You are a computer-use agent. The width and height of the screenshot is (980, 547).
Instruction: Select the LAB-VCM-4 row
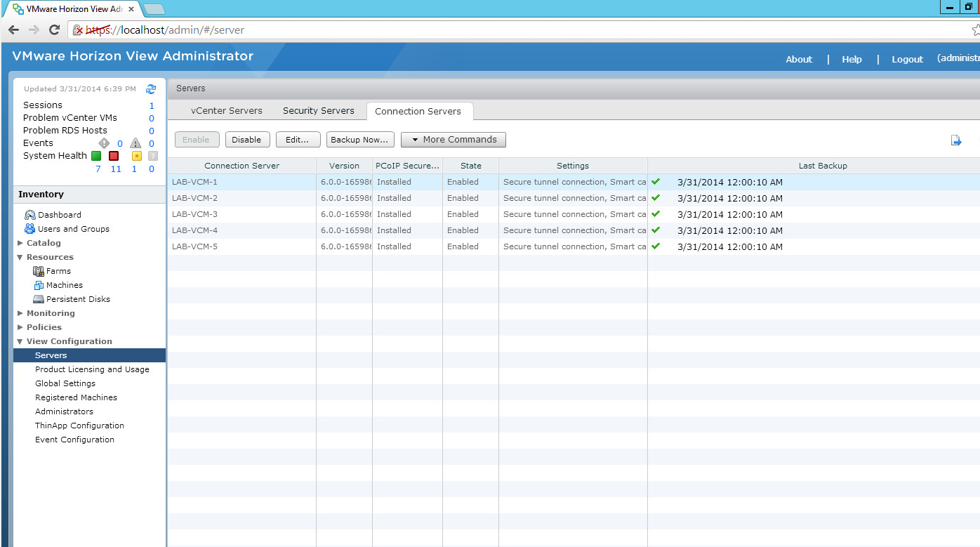pos(574,230)
